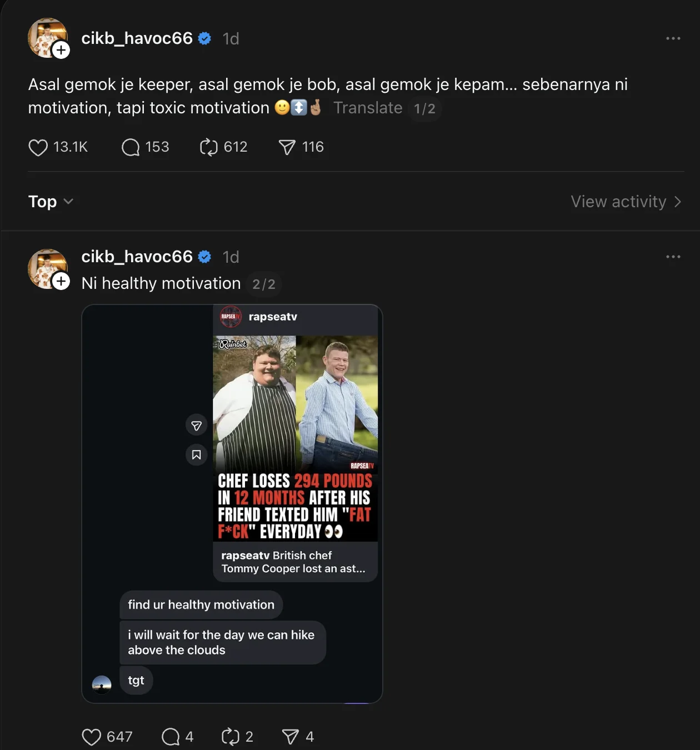The height and width of the screenshot is (750, 700).
Task: Open more options menu on second post
Action: coord(673,257)
